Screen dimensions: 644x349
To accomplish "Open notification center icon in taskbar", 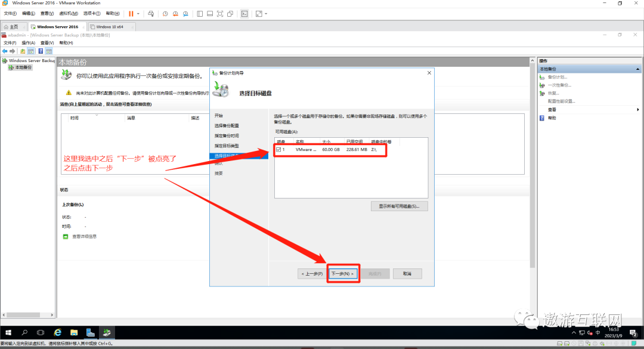I will (x=633, y=332).
